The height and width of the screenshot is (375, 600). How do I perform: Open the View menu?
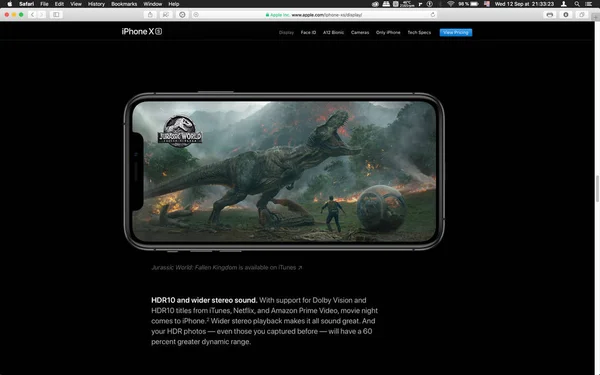coord(76,4)
